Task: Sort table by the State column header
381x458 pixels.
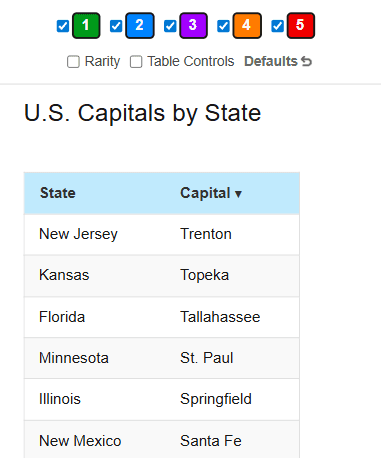Action: point(58,193)
